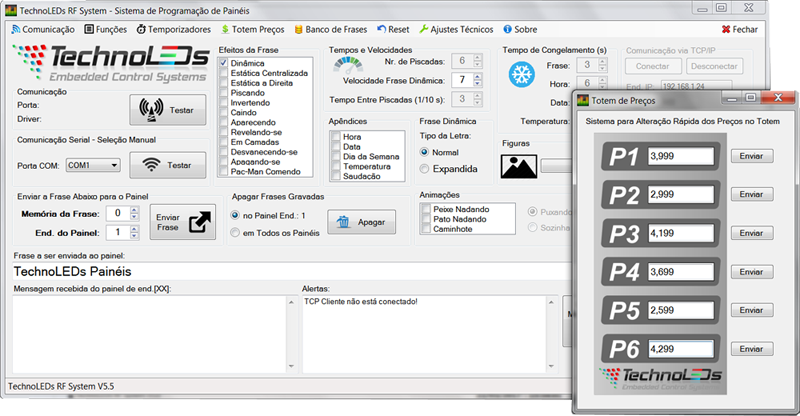800x416 pixels.
Task: Select 'no Painel End.: 1' option
Action: 235,215
